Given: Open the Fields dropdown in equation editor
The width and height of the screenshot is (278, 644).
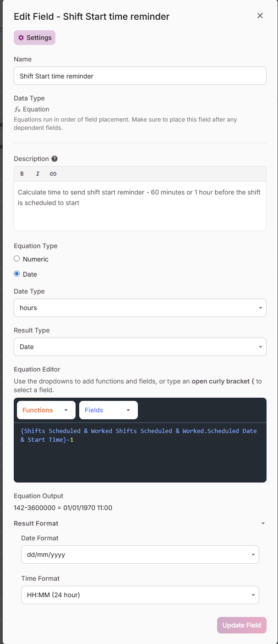Looking at the screenshot, I should pos(108,410).
